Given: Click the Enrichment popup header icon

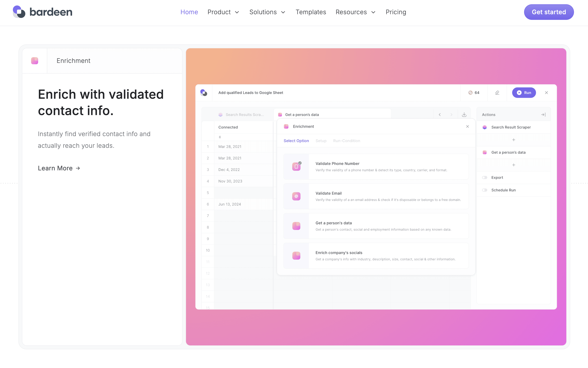Looking at the screenshot, I should 286,126.
